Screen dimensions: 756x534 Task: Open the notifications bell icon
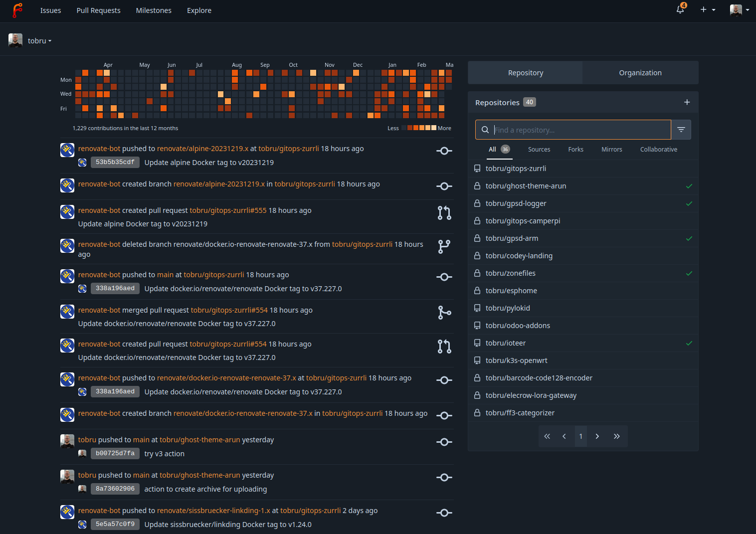[x=680, y=10]
